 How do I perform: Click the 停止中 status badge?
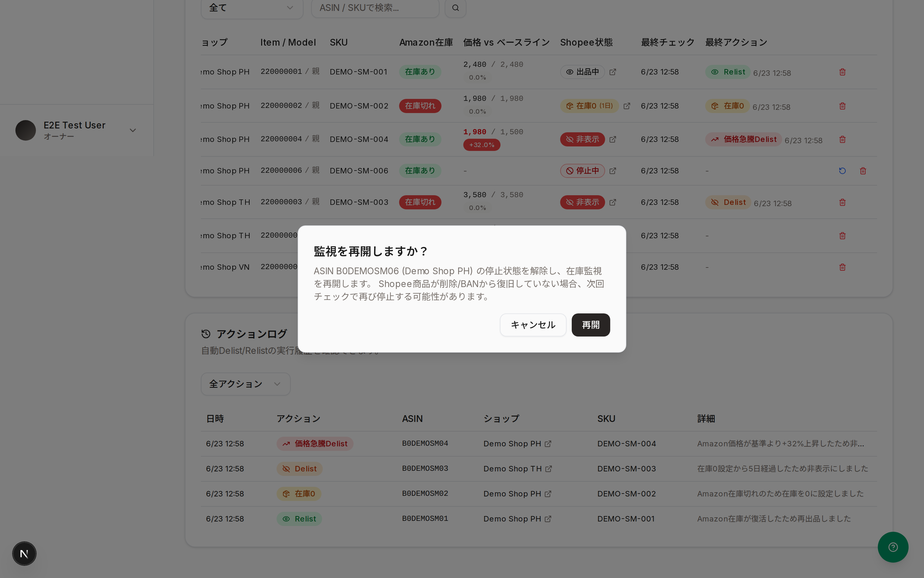[582, 171]
